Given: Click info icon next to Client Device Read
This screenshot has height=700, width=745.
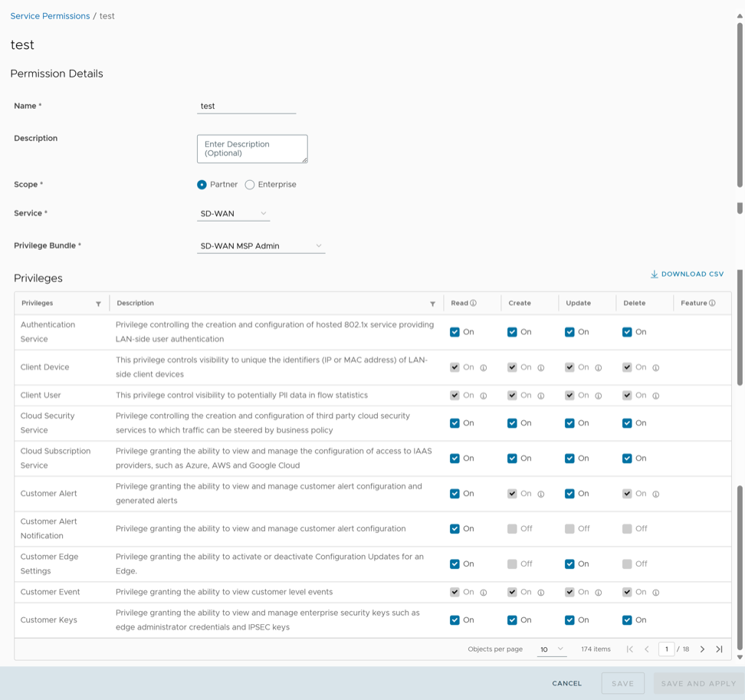Looking at the screenshot, I should (x=484, y=368).
